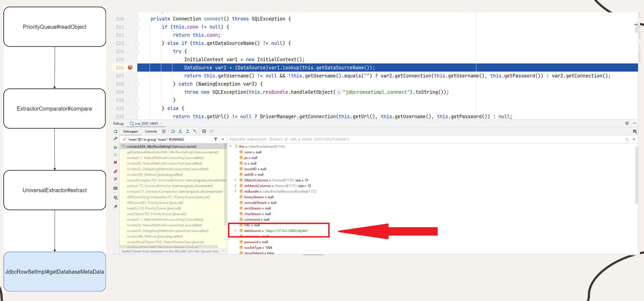Toggle breakpoint on line 326

click(x=130, y=68)
